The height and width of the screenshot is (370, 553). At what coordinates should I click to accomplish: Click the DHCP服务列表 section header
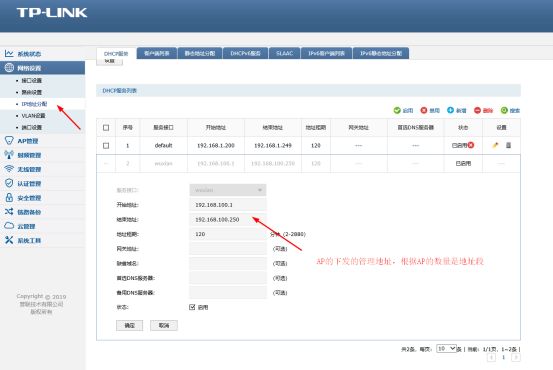pos(308,90)
